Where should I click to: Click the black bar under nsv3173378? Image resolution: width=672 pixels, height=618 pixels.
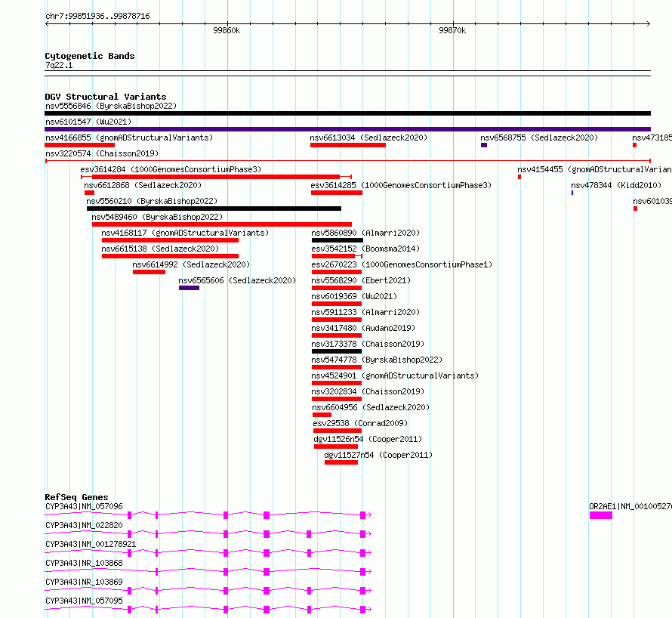click(337, 351)
